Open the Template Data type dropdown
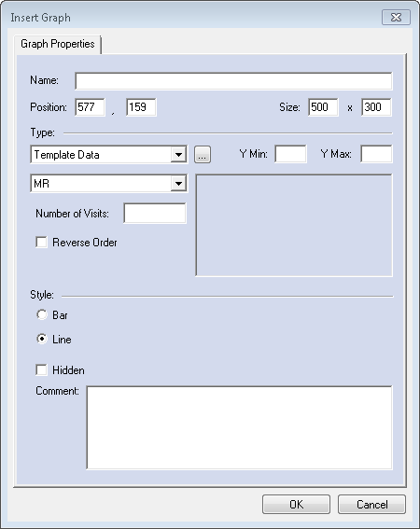 click(178, 155)
